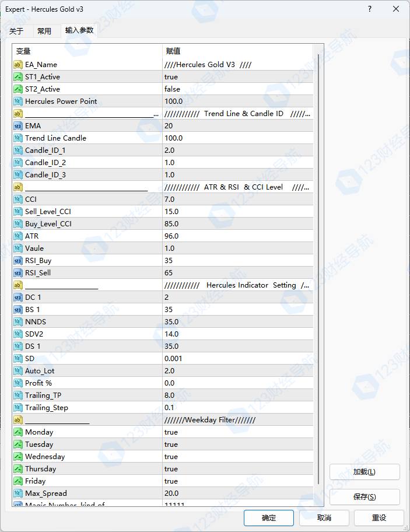Click the Candle_ID_2 variable name
This screenshot has width=410, height=532.
tap(45, 163)
